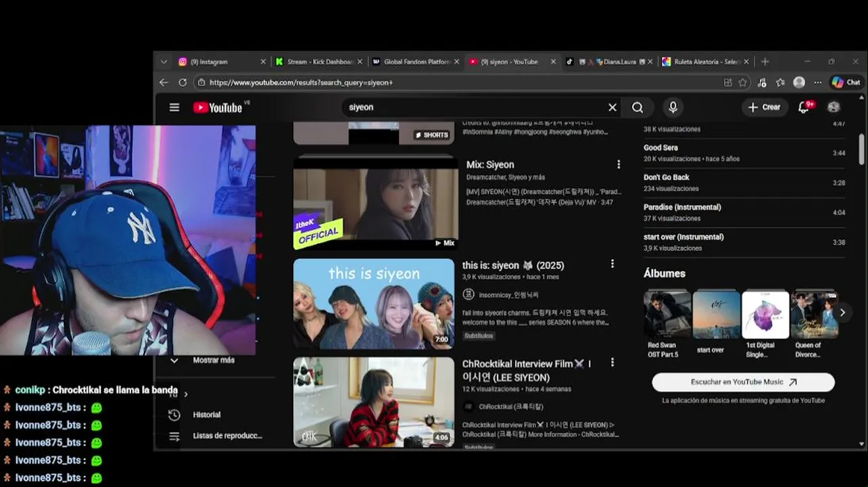Open the SHORTS badge on the top result
The image size is (868, 487).
click(x=432, y=135)
